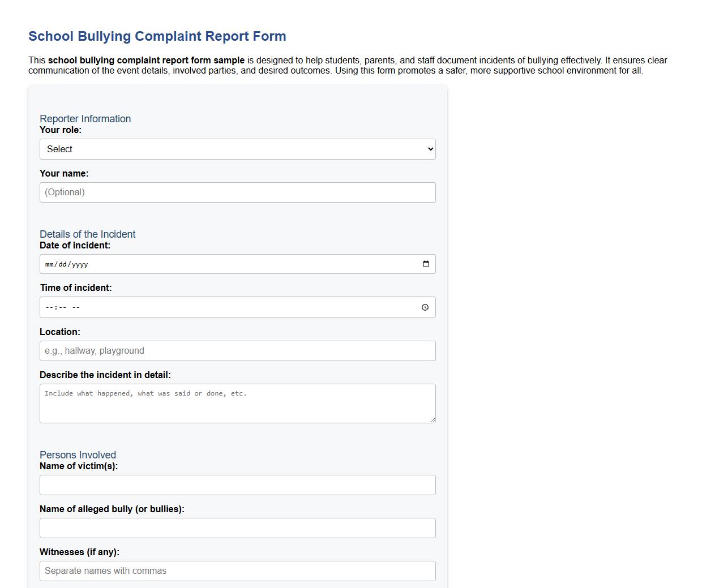The image size is (715, 588).
Task: Open the 'Your role' selection dropdown
Action: click(237, 149)
